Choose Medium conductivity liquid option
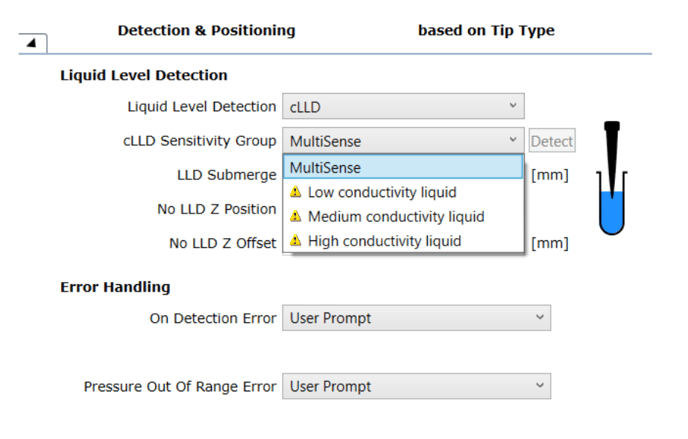Screen dimensions: 688x439 (403, 216)
